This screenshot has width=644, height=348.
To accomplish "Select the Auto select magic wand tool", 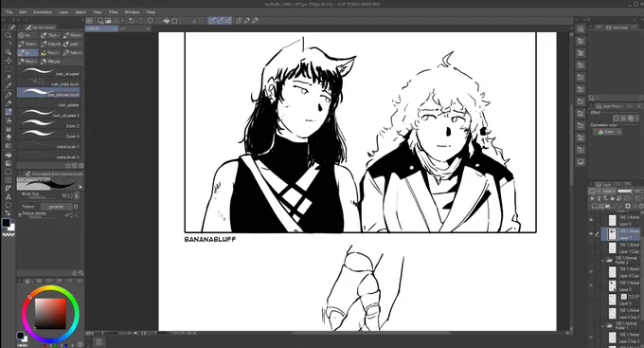I will (x=8, y=78).
